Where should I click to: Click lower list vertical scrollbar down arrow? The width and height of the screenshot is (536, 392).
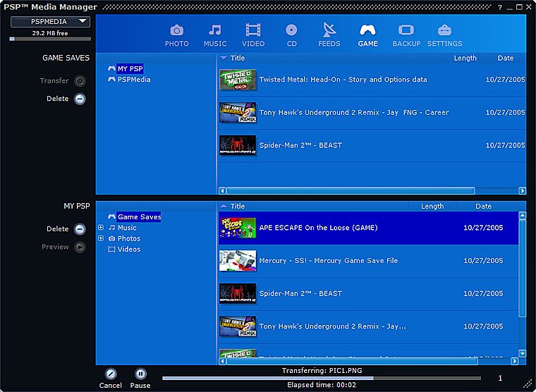[x=522, y=353]
